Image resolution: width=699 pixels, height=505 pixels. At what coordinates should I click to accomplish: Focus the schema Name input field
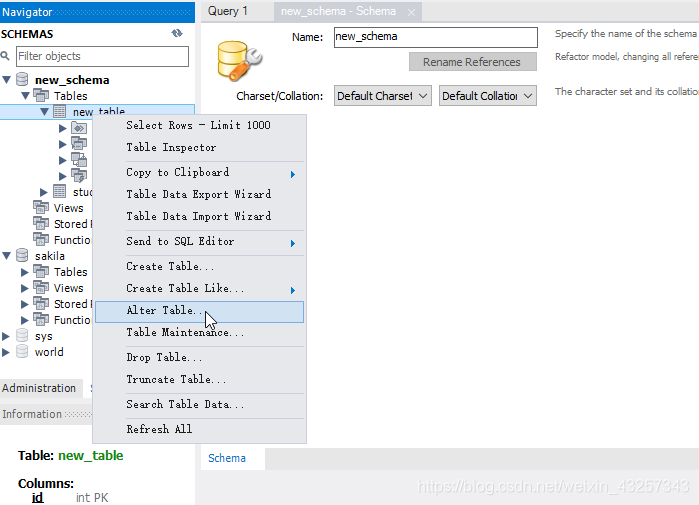436,37
